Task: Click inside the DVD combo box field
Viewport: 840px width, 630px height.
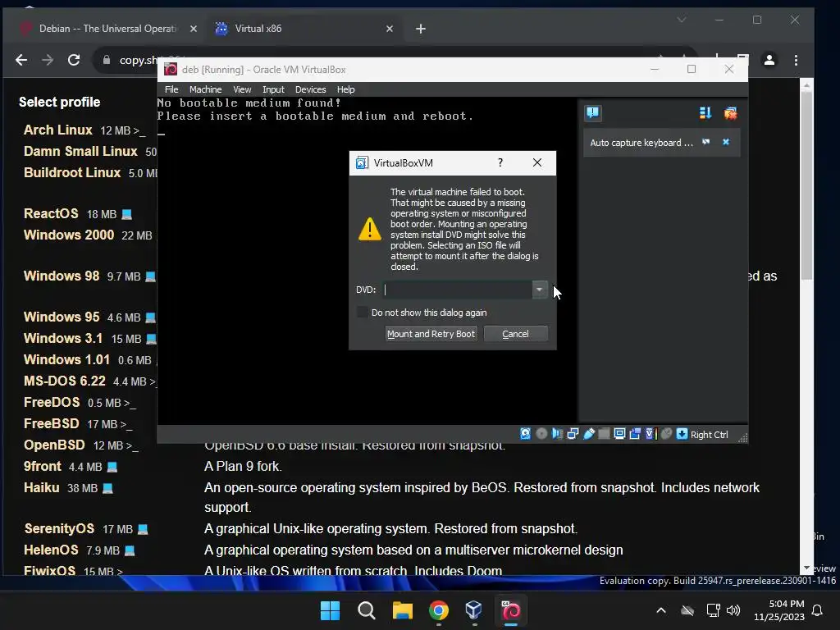Action: [458, 290]
